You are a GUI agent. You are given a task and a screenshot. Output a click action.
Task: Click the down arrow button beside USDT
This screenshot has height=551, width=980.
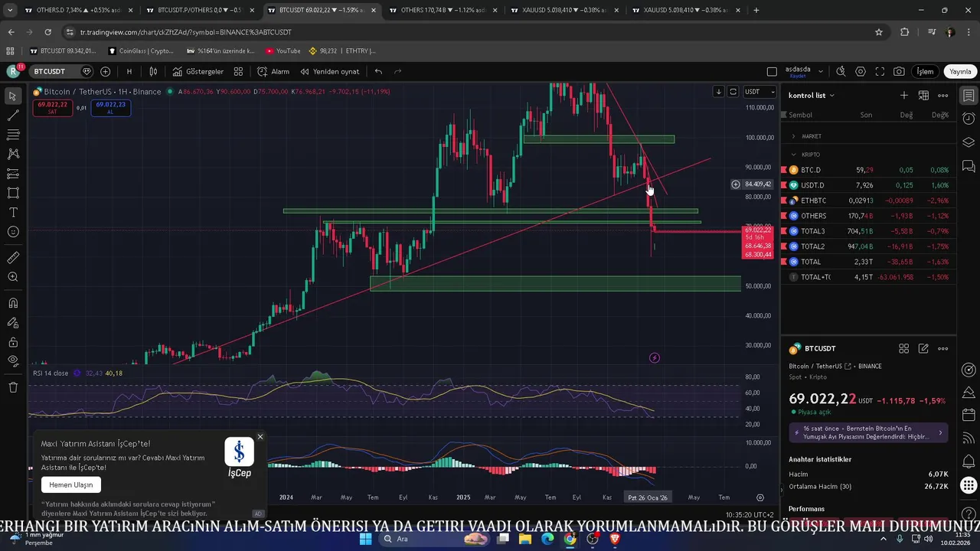click(x=718, y=91)
